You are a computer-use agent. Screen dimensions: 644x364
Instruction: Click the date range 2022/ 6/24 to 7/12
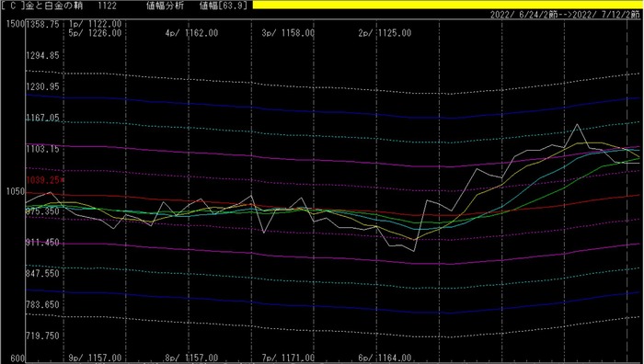coord(565,15)
